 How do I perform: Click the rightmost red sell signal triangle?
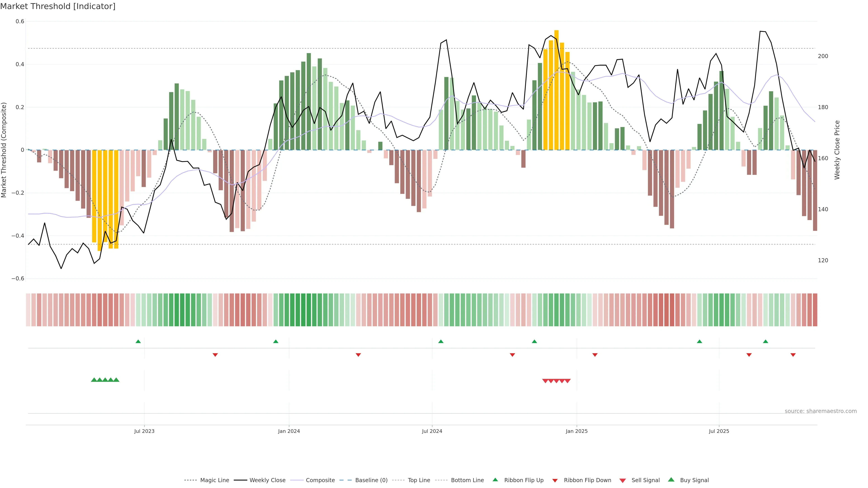[567, 381]
